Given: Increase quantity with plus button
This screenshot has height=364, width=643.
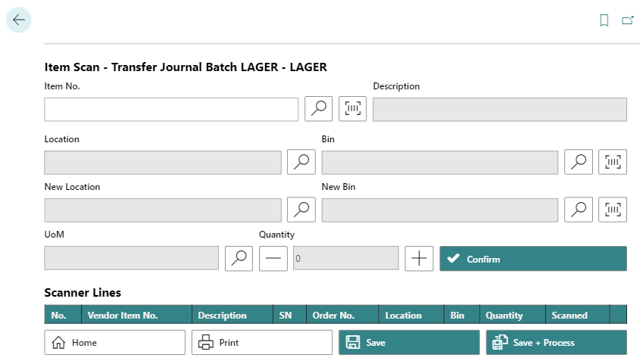Looking at the screenshot, I should click(419, 258).
